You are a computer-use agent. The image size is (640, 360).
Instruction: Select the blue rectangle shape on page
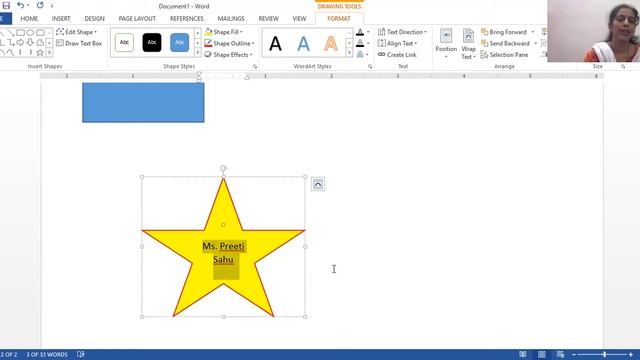coord(143,102)
